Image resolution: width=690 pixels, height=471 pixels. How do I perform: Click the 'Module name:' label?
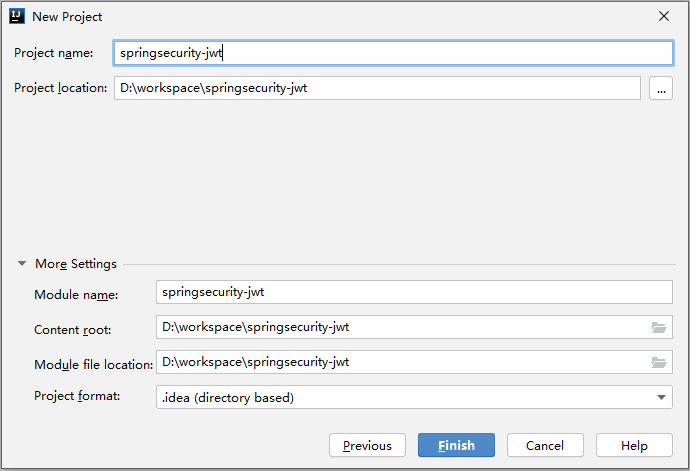[x=76, y=294]
